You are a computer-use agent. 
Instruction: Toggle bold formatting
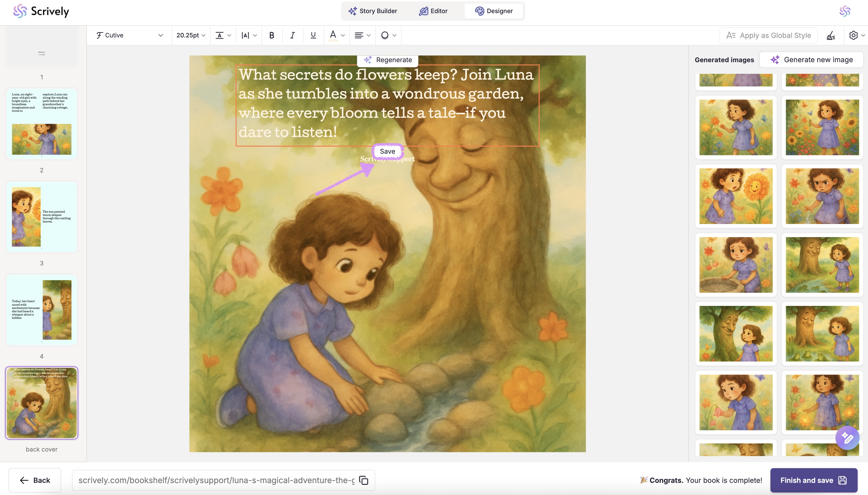coord(271,35)
